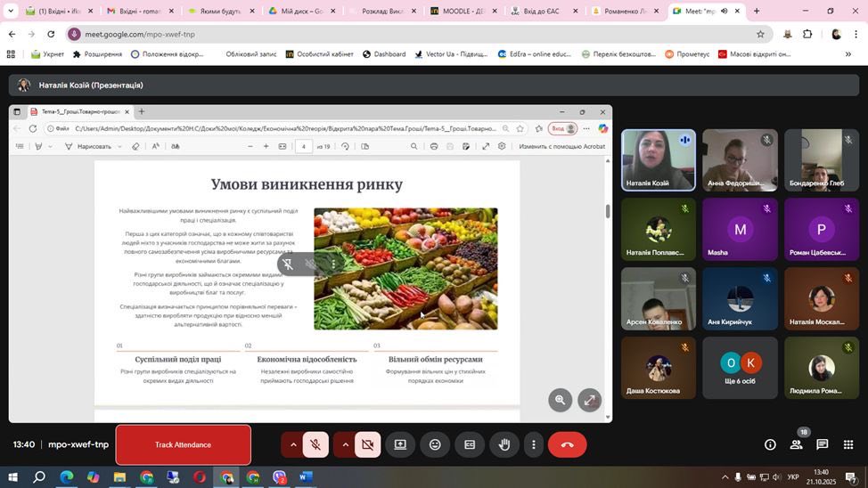
Task: Click the PDF viewer vertical scrollbar thumb
Action: click(608, 211)
